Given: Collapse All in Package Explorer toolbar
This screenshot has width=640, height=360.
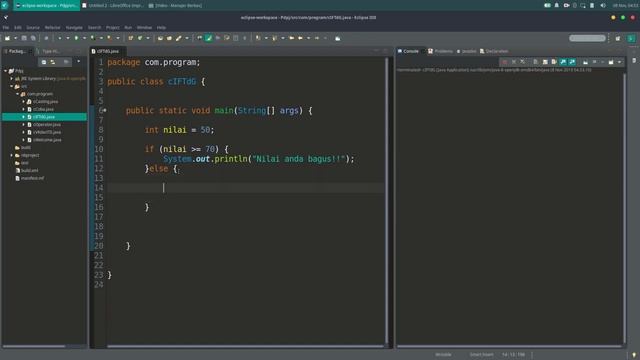Looking at the screenshot, I should pyautogui.click(x=44, y=62).
